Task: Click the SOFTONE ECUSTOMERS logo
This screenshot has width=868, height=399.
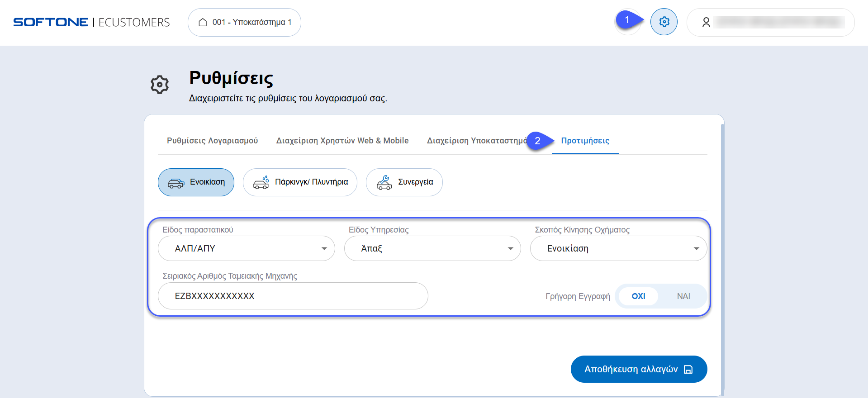Action: (x=91, y=22)
